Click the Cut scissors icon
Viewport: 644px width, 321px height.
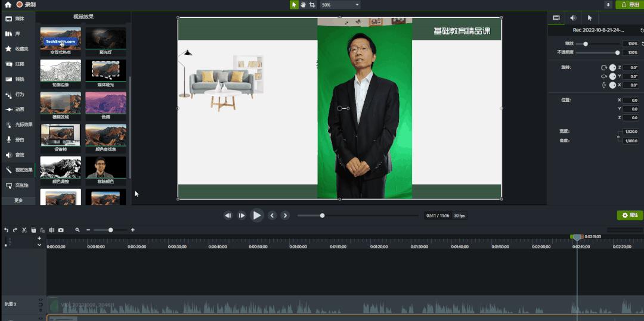point(24,230)
